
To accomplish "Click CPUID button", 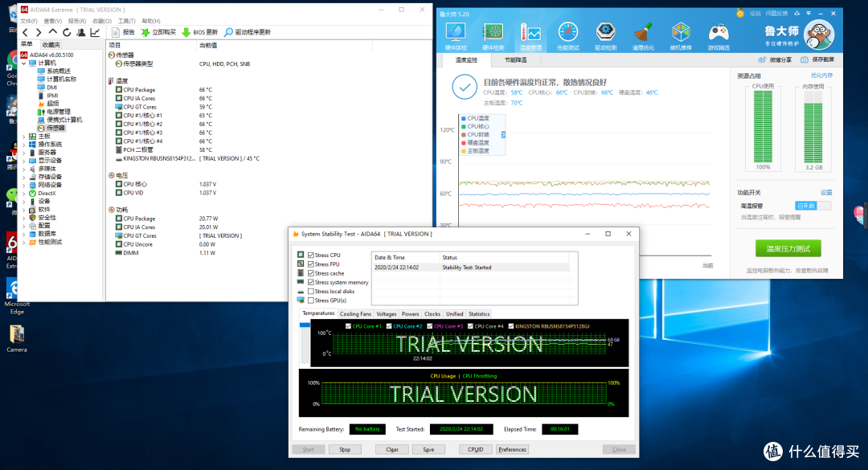I will pyautogui.click(x=476, y=450).
